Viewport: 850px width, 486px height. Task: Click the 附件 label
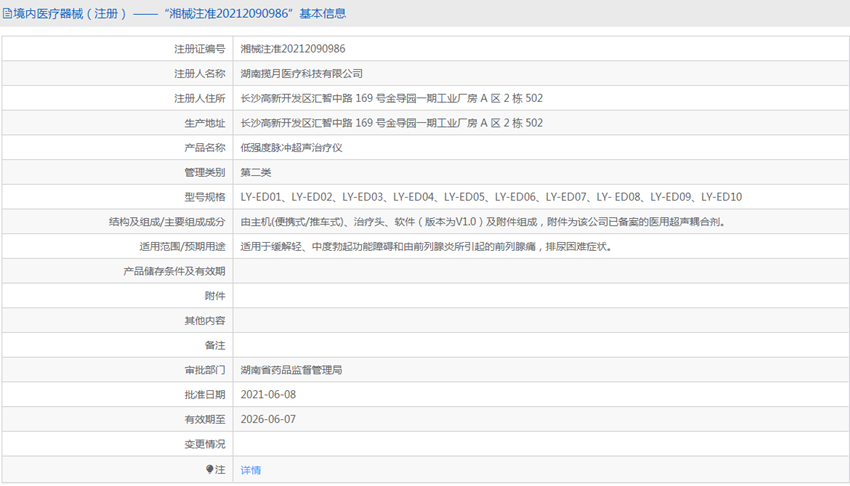click(x=215, y=296)
